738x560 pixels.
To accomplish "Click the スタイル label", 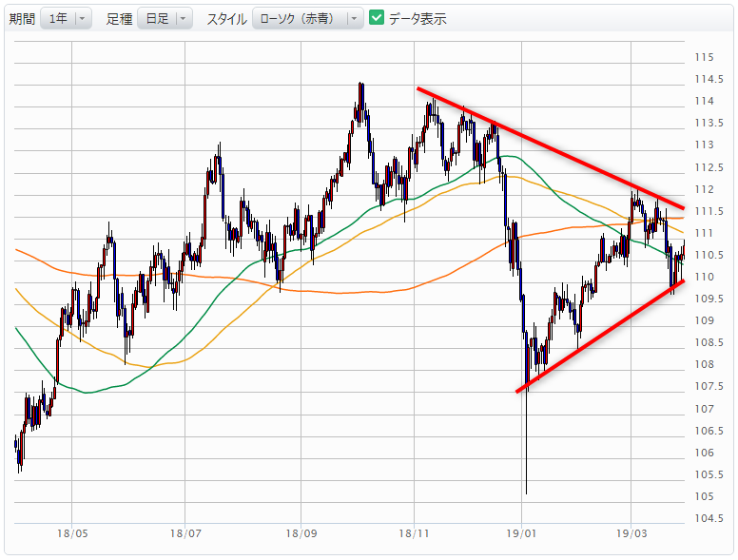I will [x=227, y=19].
